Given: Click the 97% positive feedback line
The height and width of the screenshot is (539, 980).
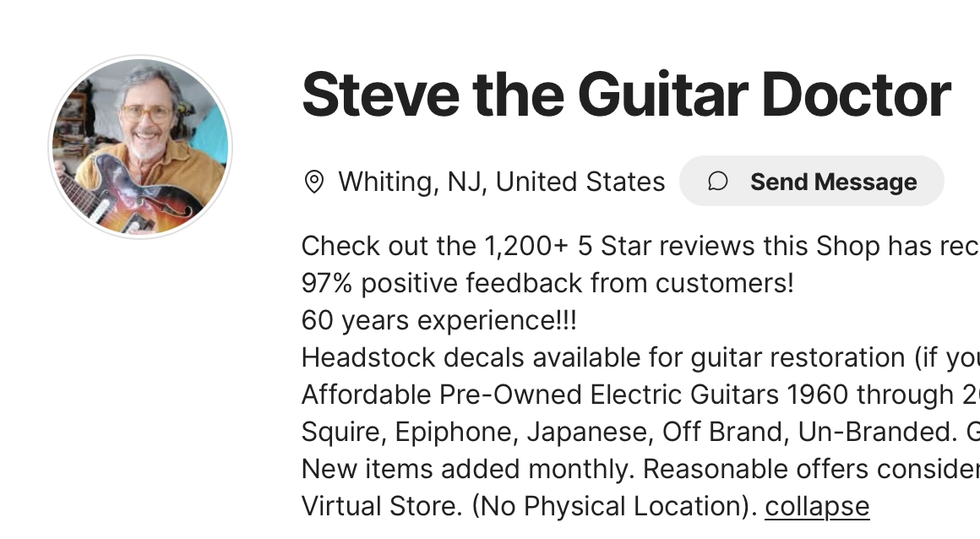Looking at the screenshot, I should pyautogui.click(x=547, y=283).
